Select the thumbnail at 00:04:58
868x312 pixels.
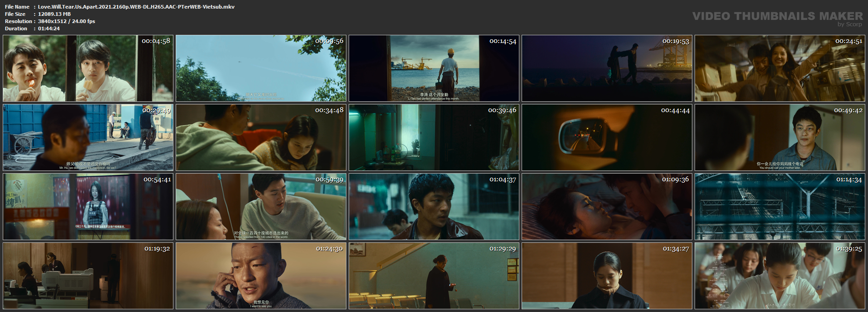point(88,68)
